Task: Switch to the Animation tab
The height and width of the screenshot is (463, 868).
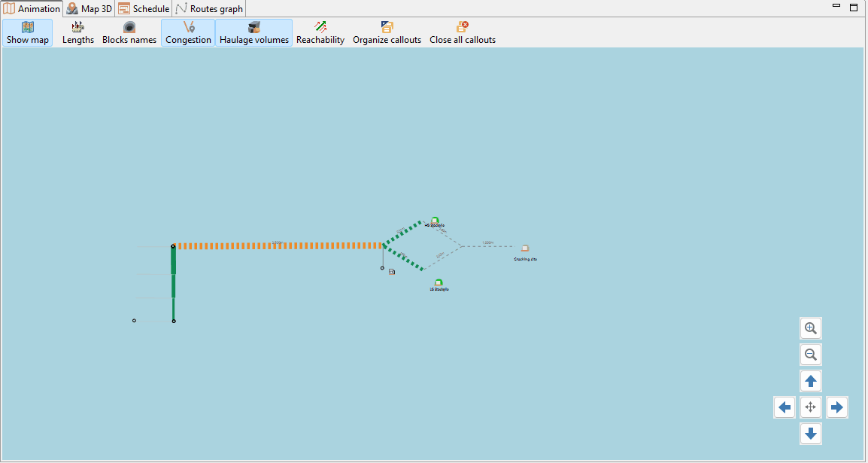Action: tap(32, 9)
